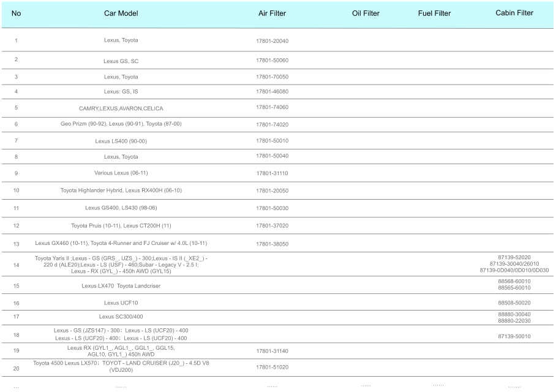Select part number 17801-46080

272,91
